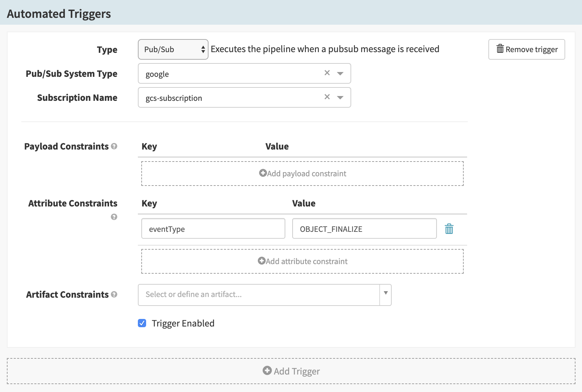
Task: Click the Remove trigger button
Action: click(526, 49)
